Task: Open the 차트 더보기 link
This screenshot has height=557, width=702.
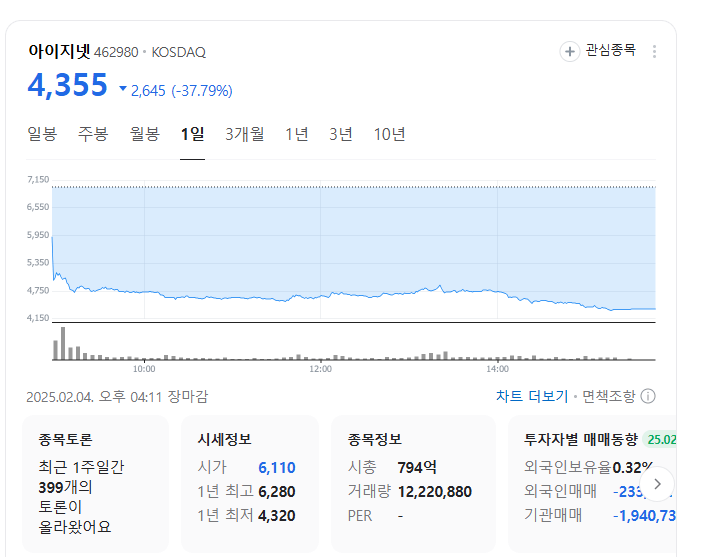Action: point(531,396)
